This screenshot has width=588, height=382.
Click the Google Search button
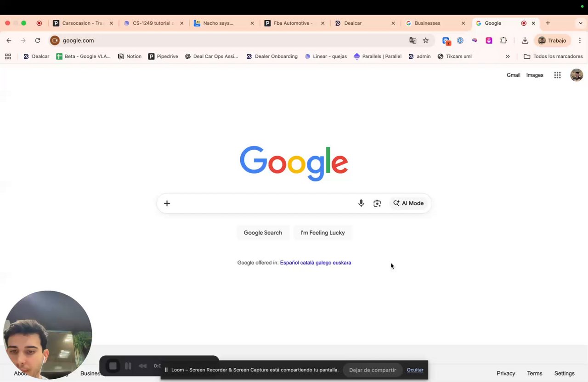[263, 233]
